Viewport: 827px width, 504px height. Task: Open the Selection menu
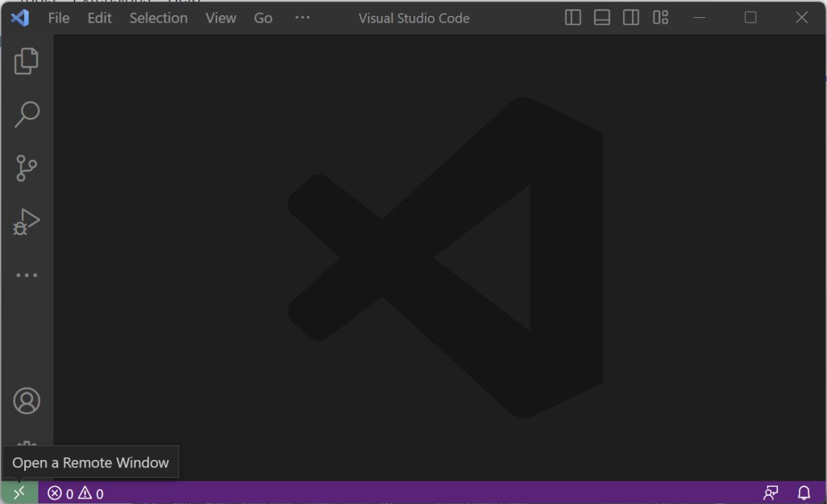pyautogui.click(x=158, y=18)
